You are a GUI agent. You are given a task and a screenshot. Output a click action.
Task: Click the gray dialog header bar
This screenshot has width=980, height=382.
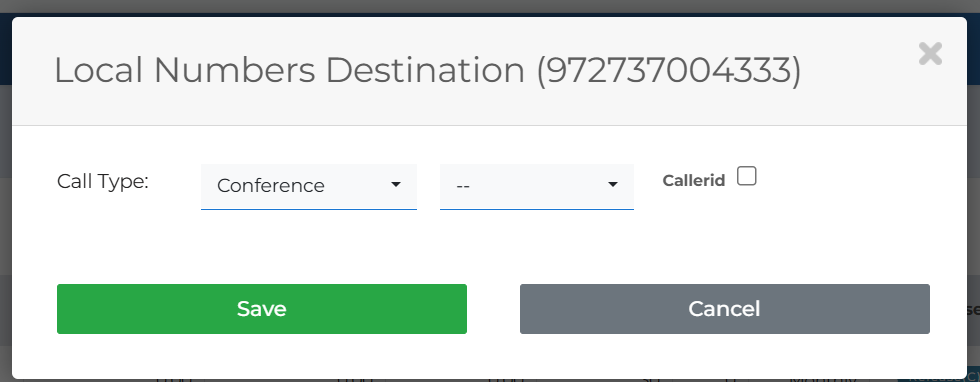489,71
